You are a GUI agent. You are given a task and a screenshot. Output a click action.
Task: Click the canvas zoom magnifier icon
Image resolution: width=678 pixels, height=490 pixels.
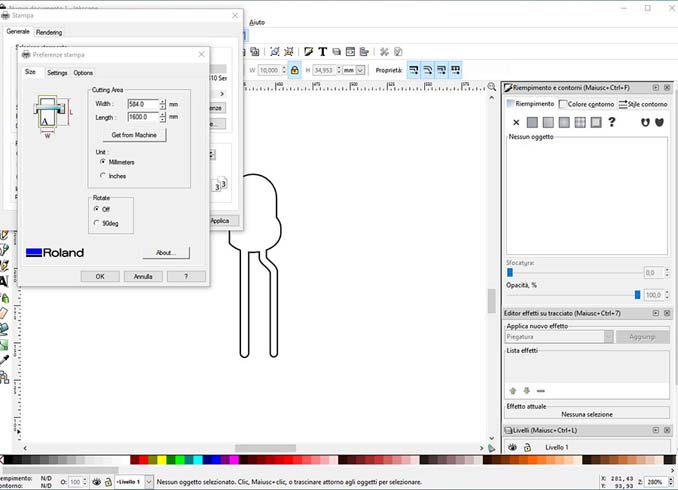click(x=492, y=86)
